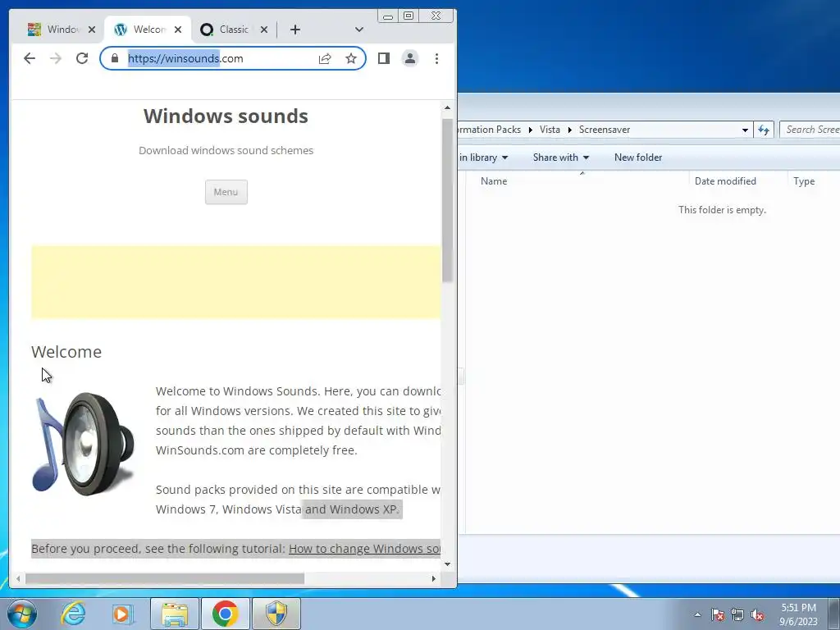Screen dimensions: 840x630
Task: Click the Explorer search box
Action: click(x=810, y=130)
